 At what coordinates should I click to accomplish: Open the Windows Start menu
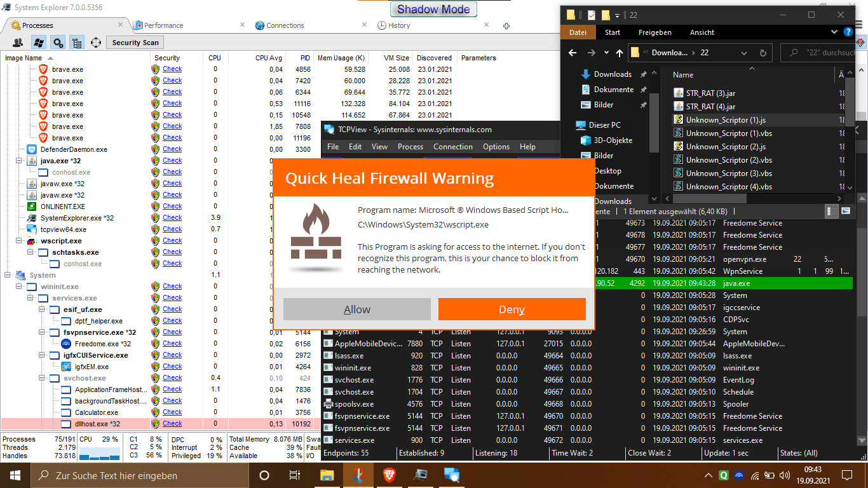pyautogui.click(x=15, y=475)
